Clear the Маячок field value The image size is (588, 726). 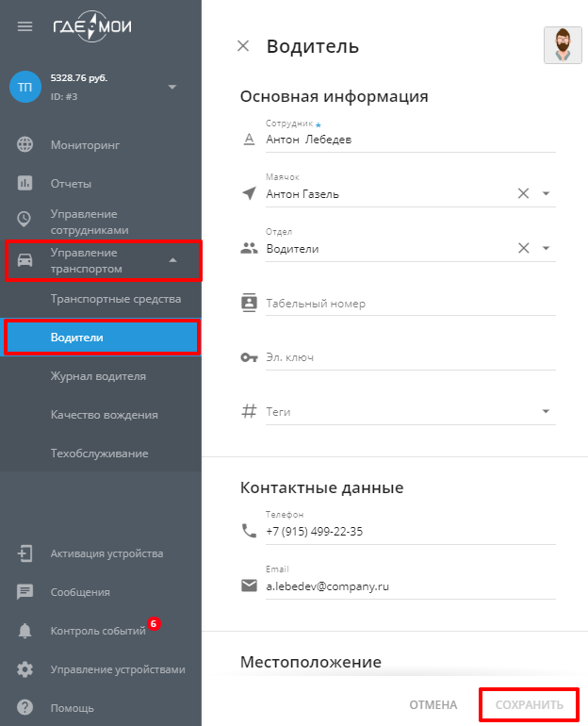coord(523,193)
